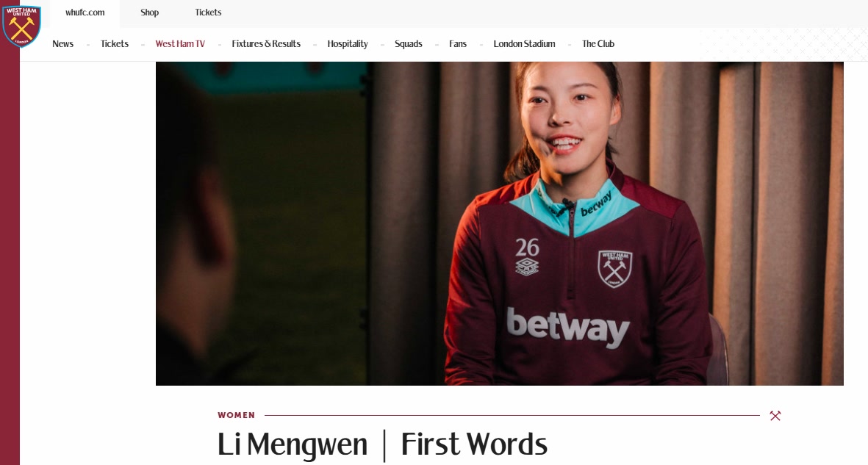Screen dimensions: 868x465
Task: Click the Li Mengwen First Words headline
Action: coord(382,444)
